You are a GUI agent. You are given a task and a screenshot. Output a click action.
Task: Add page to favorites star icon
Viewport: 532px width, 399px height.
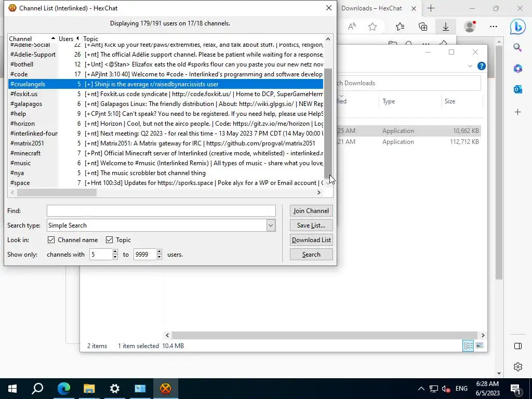[x=373, y=26]
